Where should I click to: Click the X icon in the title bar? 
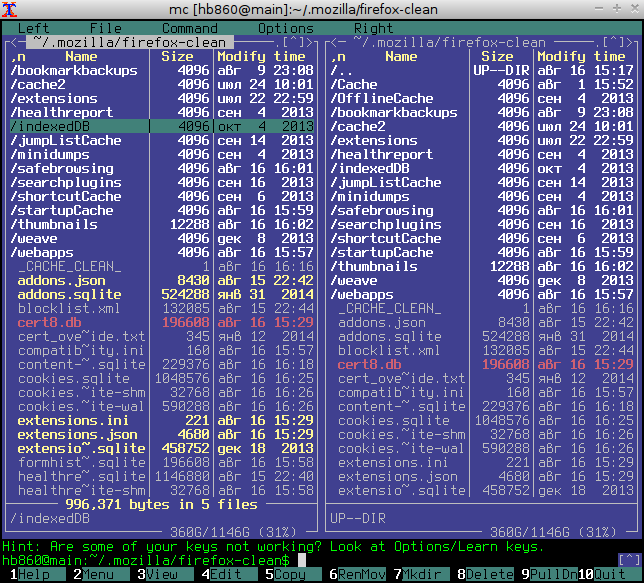pyautogui.click(x=9, y=9)
